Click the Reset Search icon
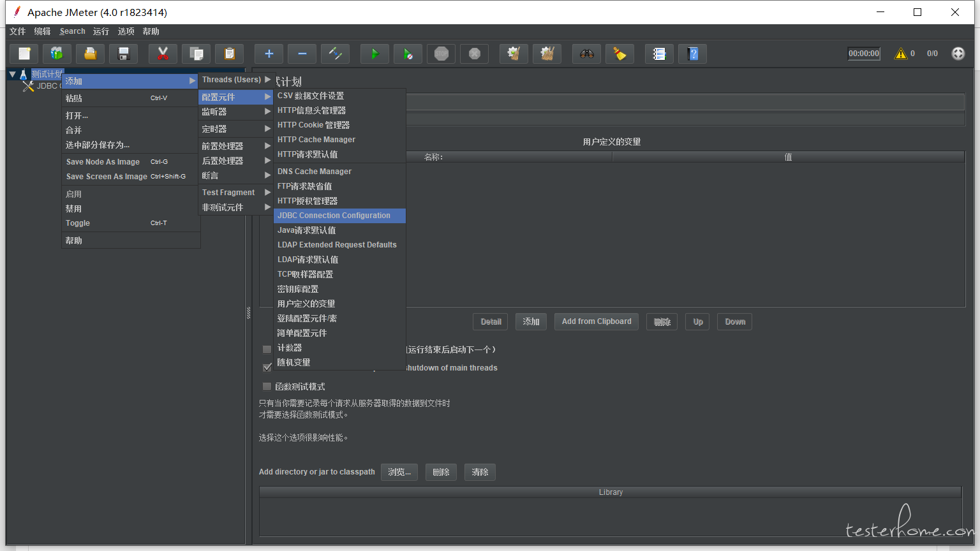The image size is (980, 551). [620, 54]
